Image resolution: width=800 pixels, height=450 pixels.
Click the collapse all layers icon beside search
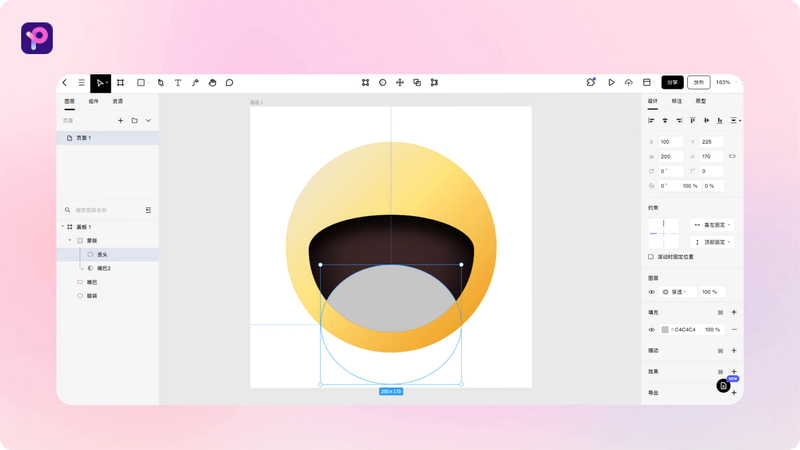148,210
